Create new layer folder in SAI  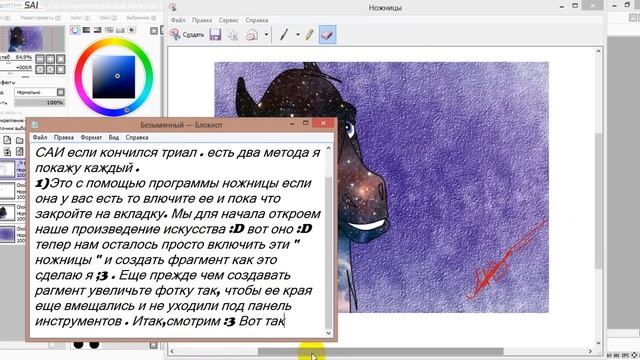pyautogui.click(x=20, y=140)
